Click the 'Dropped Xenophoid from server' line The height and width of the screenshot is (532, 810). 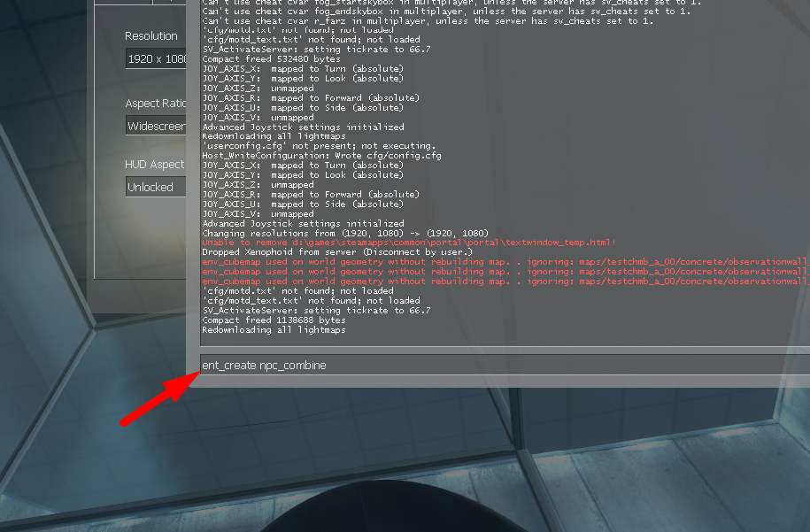pyautogui.click(x=336, y=252)
